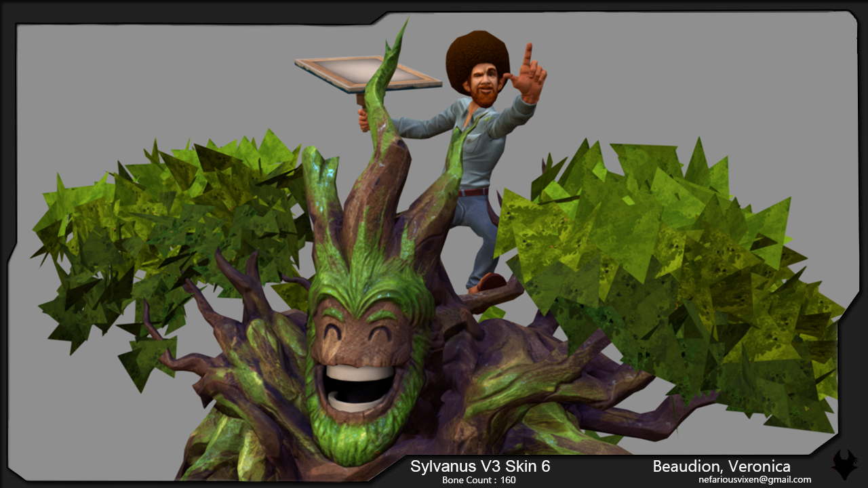Click the "Sylvanus V3 Skin 6" title text
Image resolution: width=868 pixels, height=488 pixels.
pyautogui.click(x=480, y=466)
